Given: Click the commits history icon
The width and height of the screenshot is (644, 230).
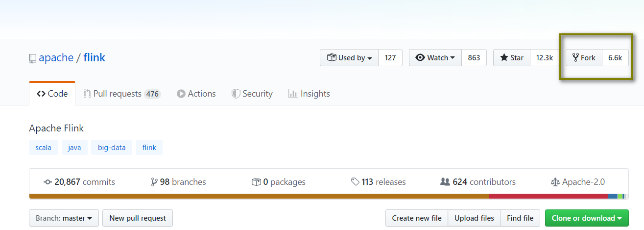Looking at the screenshot, I should tap(48, 182).
